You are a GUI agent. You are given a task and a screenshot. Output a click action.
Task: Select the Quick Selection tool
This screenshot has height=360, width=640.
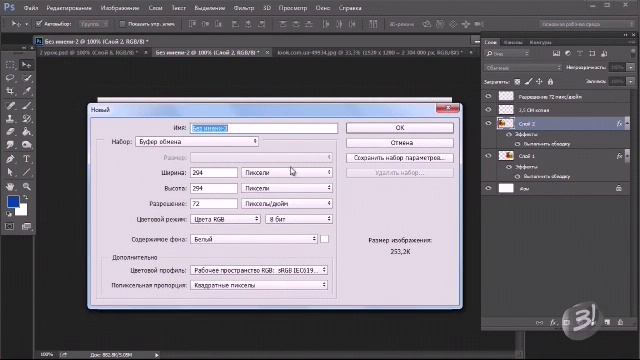(x=27, y=78)
